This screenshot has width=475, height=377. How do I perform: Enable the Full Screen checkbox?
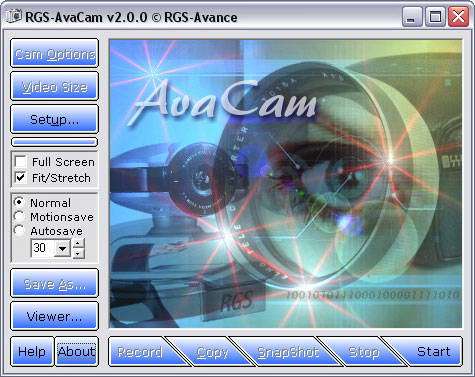21,162
